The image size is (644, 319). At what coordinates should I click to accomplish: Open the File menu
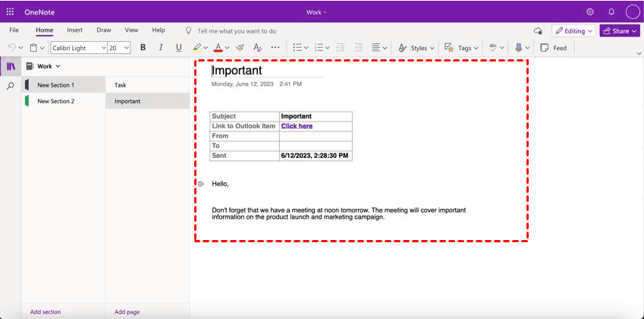pos(14,30)
